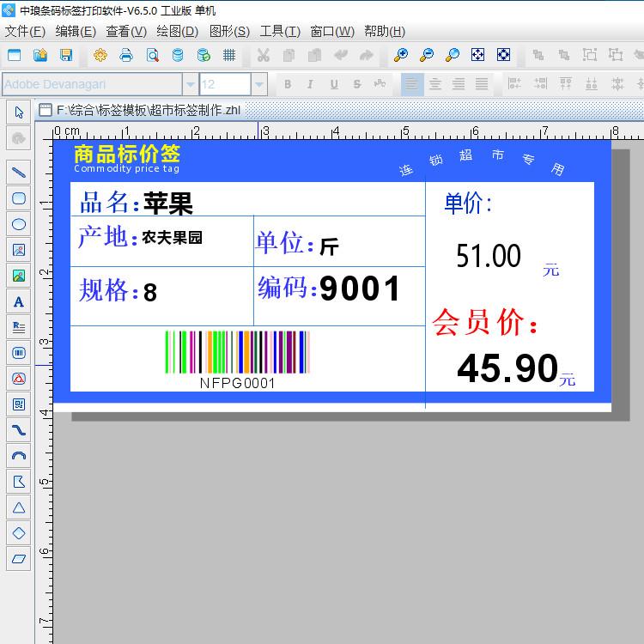644x644 pixels.
Task: Expand the font name dropdown arrow
Action: (190, 84)
